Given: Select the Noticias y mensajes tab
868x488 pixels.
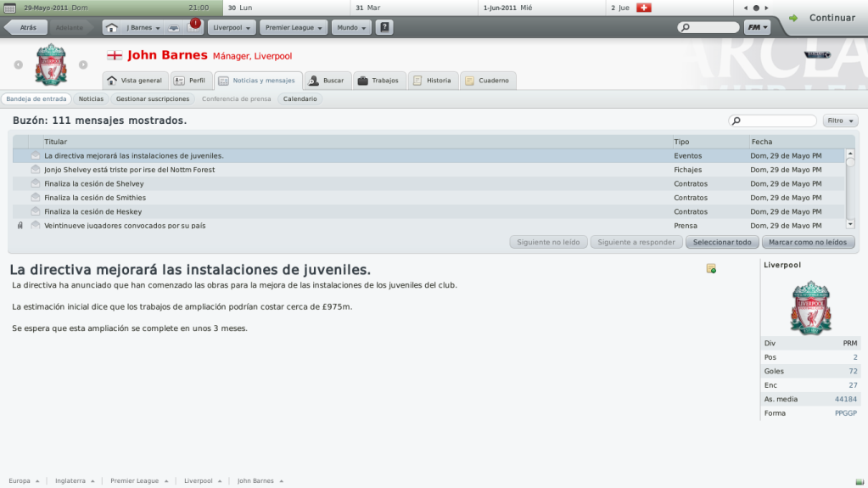Looking at the screenshot, I should click(x=258, y=81).
